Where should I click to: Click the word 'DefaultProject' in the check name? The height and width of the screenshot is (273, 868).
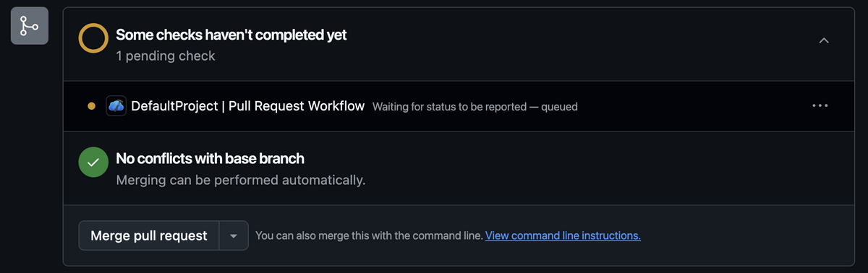174,105
